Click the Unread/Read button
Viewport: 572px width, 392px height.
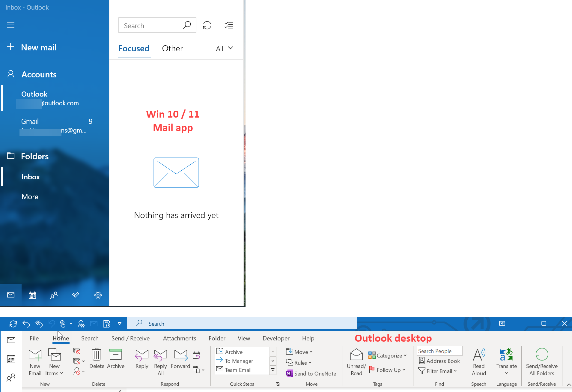(x=356, y=362)
